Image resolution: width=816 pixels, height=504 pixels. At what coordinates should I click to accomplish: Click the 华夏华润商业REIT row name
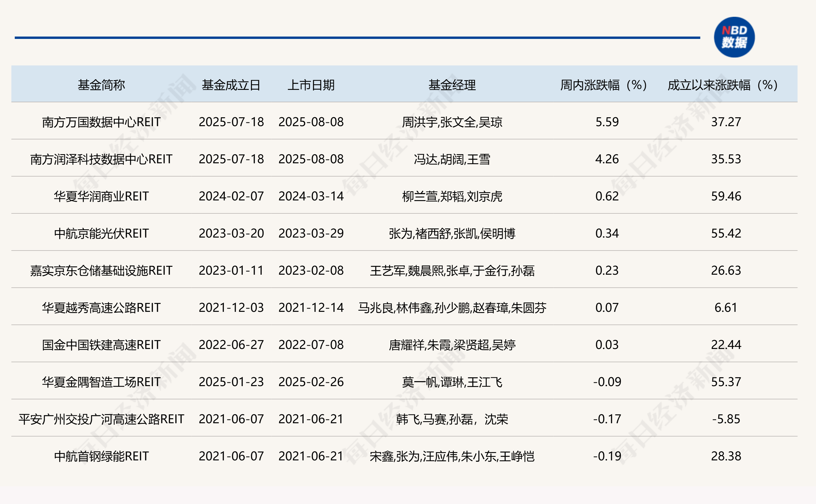[x=101, y=196]
